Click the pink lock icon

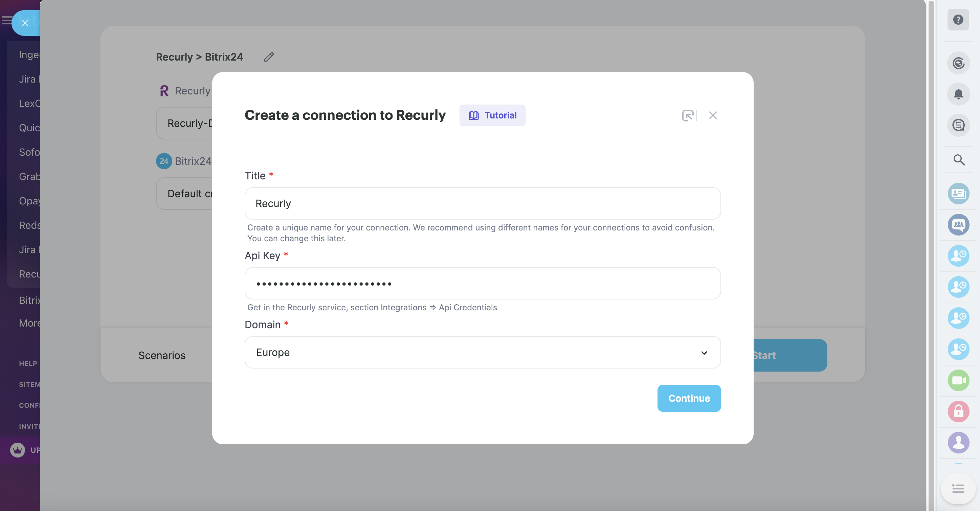pos(958,411)
